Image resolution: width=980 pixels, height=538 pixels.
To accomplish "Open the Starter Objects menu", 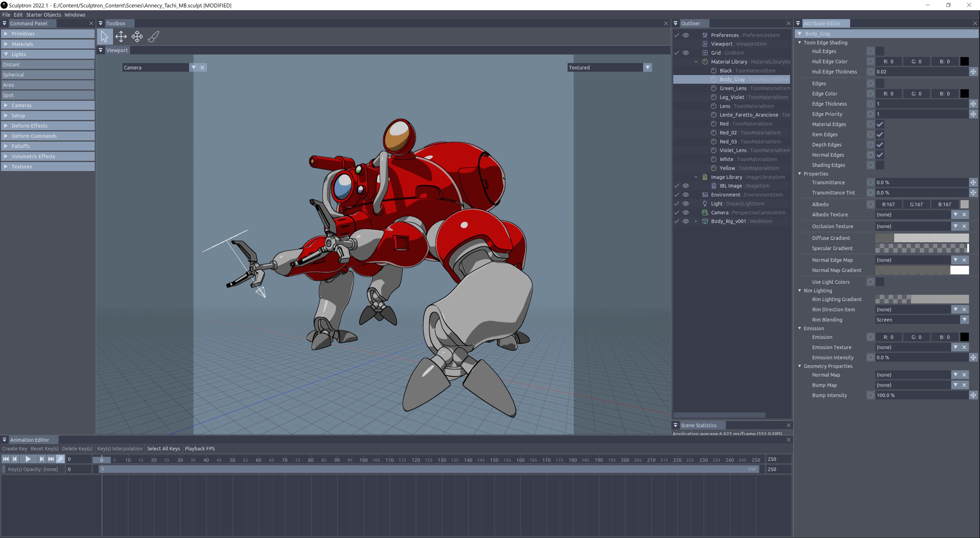I will pos(43,15).
